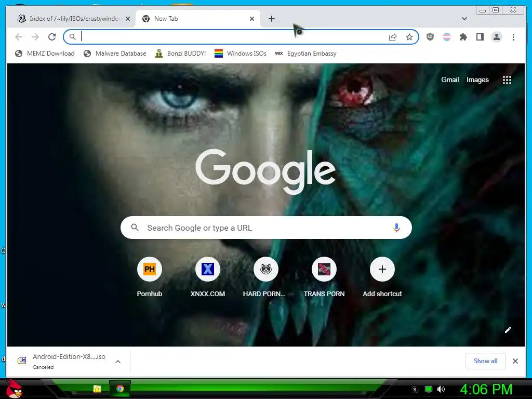Click the Add shortcut button

click(x=382, y=277)
